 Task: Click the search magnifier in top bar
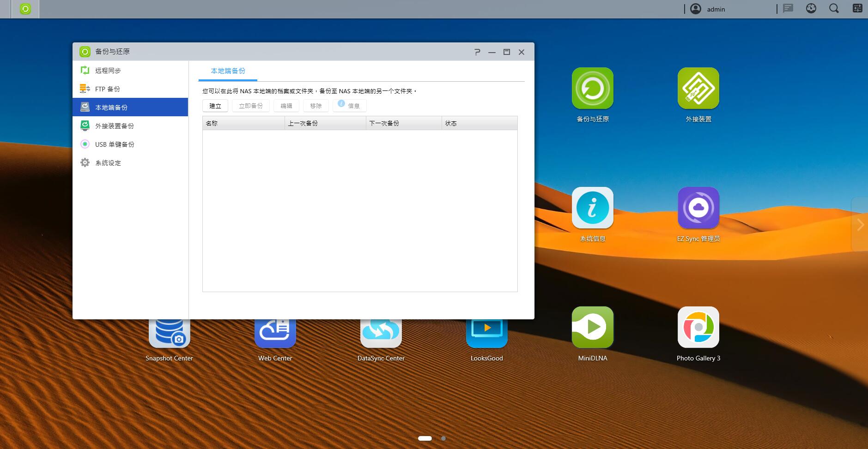(x=834, y=9)
